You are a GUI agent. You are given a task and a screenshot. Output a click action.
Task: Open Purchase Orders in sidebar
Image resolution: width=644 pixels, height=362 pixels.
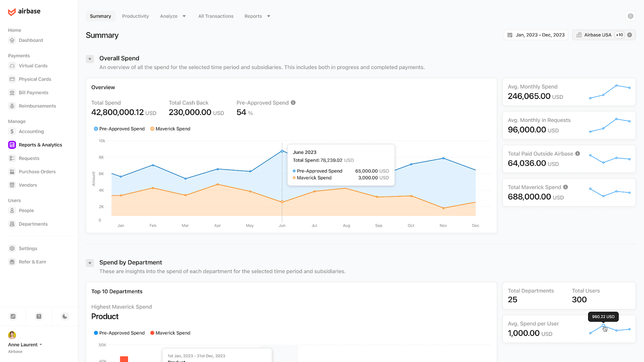(37, 172)
